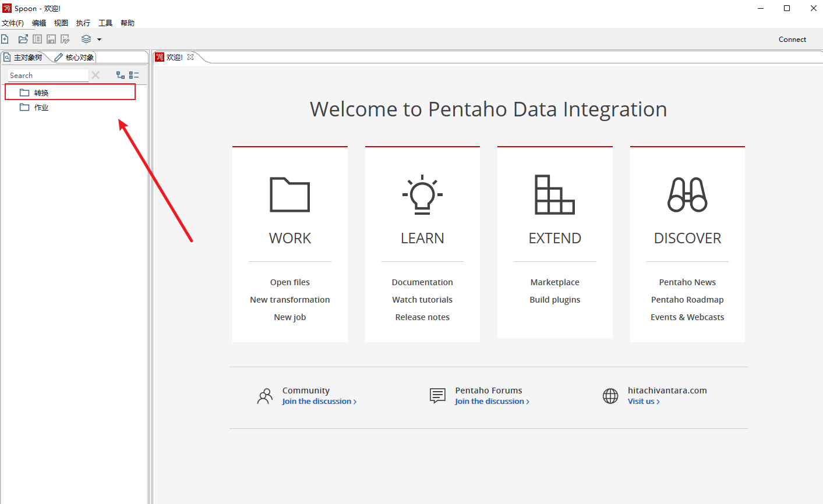The height and width of the screenshot is (504, 823).
Task: Click the Save file toolbar icon
Action: click(51, 39)
